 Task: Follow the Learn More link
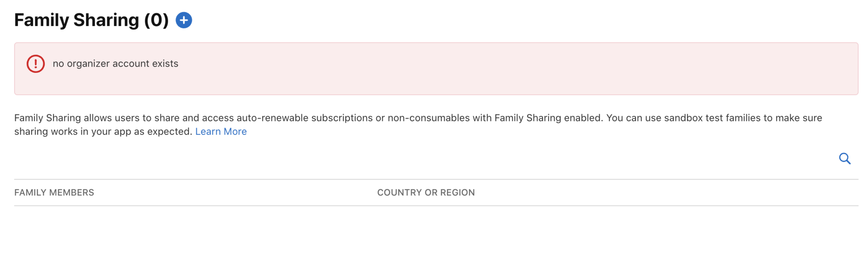(221, 132)
